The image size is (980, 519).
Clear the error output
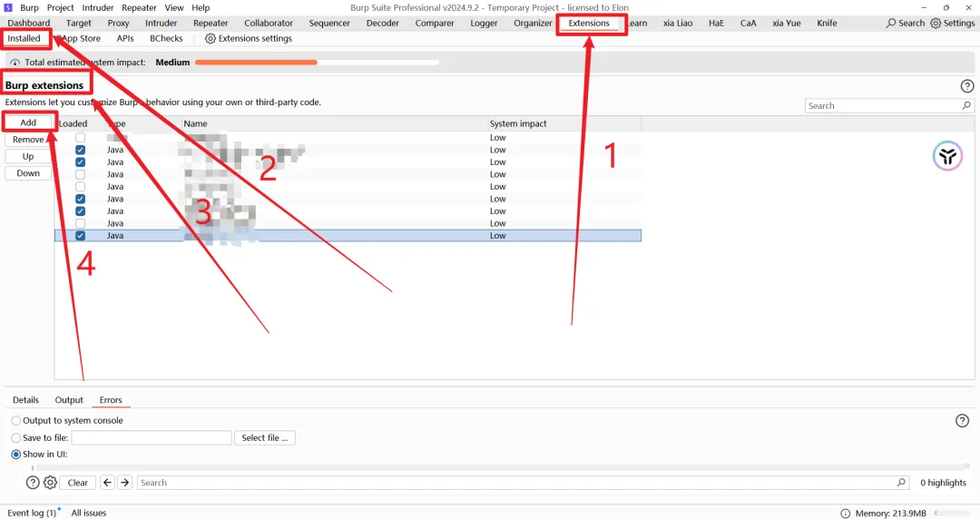(77, 483)
